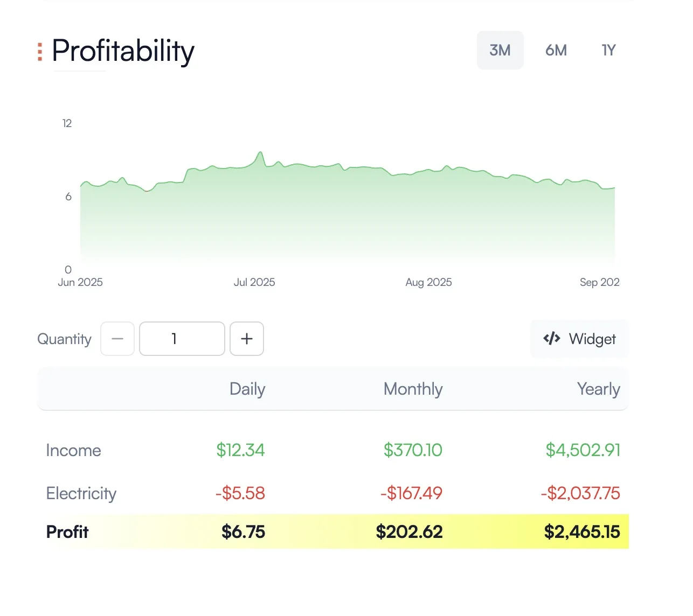Click the yearly profit value $2,465.15
Image resolution: width=693 pixels, height=616 pixels.
coord(581,532)
